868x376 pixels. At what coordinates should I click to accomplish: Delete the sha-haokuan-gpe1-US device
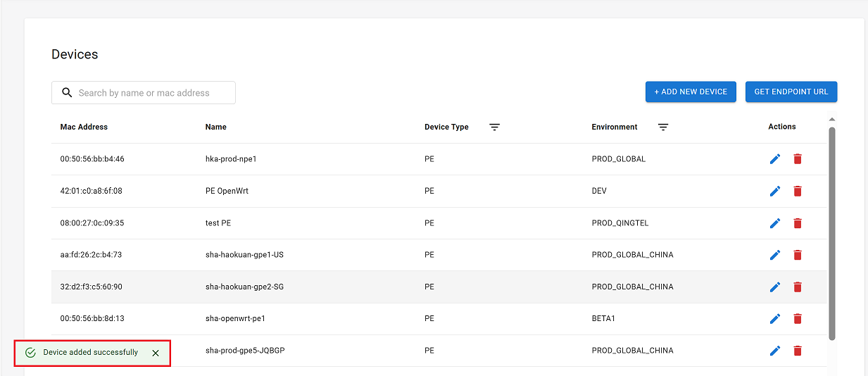pyautogui.click(x=798, y=255)
